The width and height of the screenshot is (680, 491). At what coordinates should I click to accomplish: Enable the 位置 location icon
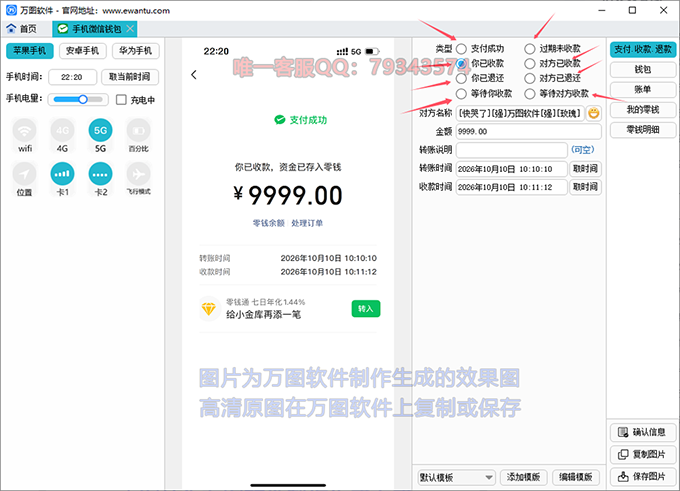25,173
